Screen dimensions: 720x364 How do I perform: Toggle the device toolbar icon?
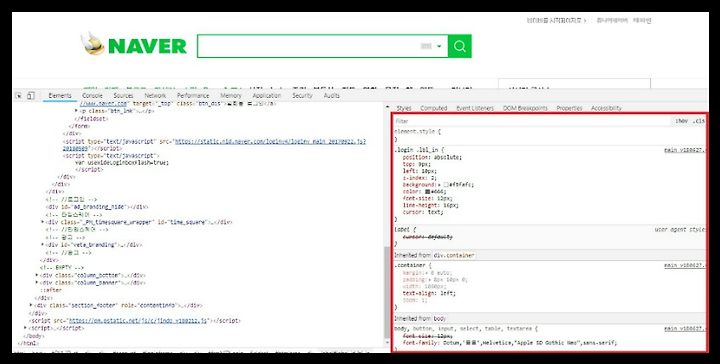click(30, 96)
